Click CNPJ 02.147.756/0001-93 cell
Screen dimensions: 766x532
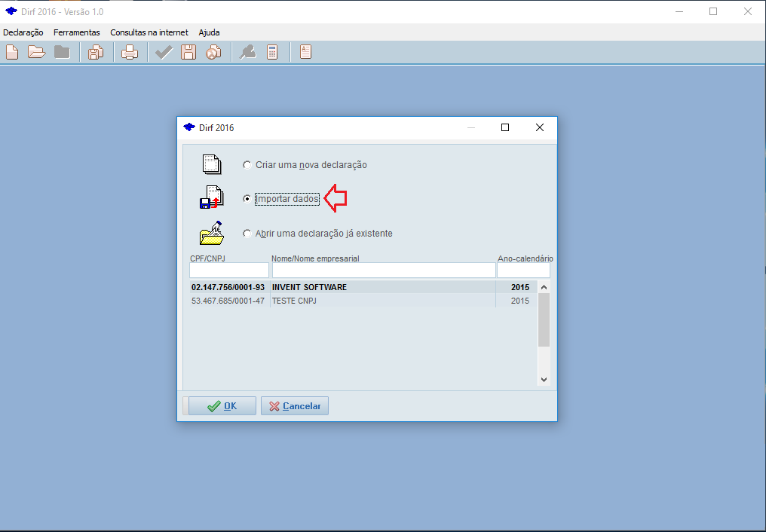228,287
